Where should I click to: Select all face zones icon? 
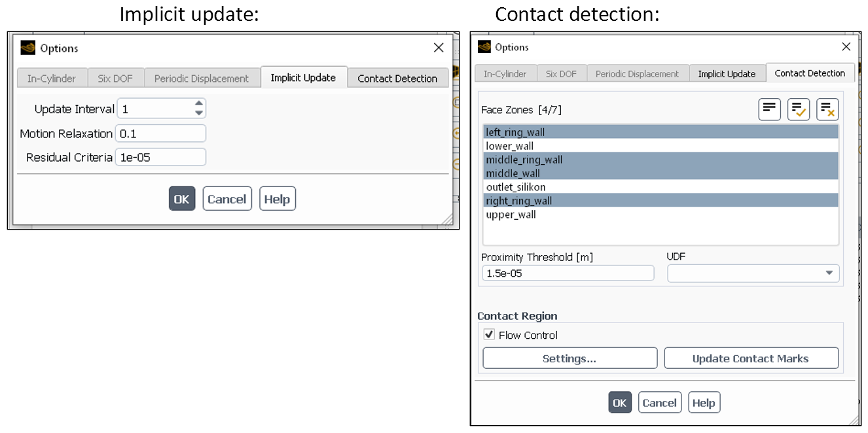coord(798,109)
